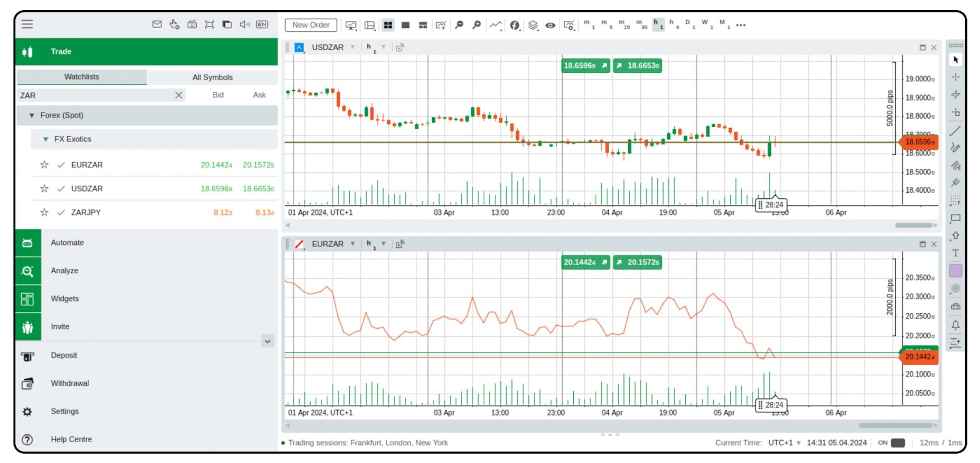Select the single-chart mode icon

pyautogui.click(x=405, y=25)
